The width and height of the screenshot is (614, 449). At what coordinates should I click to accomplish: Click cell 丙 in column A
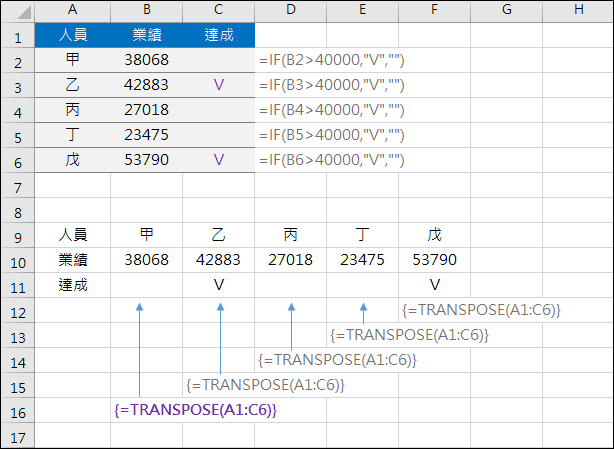click(x=73, y=110)
